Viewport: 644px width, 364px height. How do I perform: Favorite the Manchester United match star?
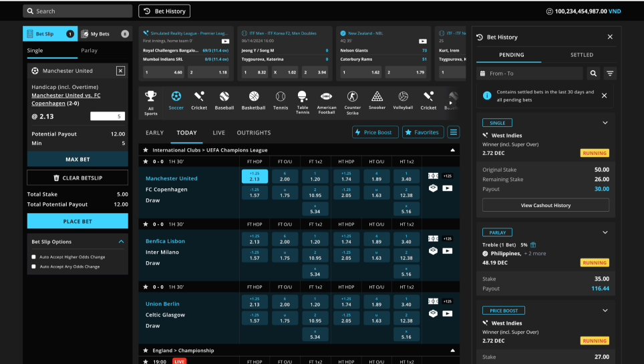(146, 162)
